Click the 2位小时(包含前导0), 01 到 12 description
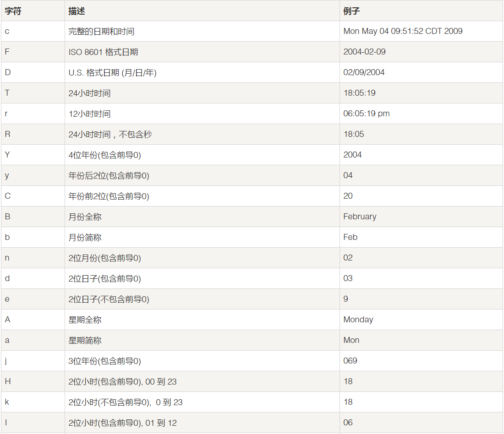 122,423
